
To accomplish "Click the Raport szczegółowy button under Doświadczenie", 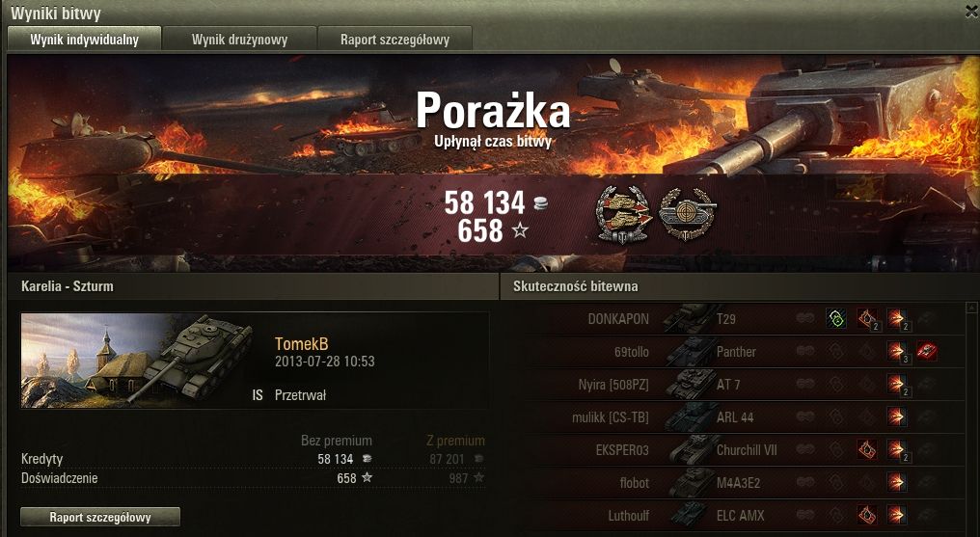I will pyautogui.click(x=100, y=517).
